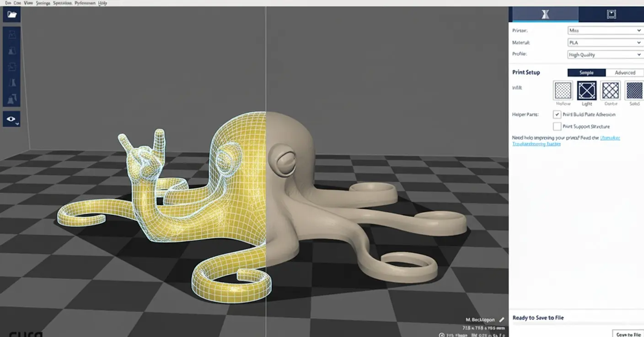Choose the Hollow infill thumbnail
This screenshot has height=337, width=644.
click(x=563, y=91)
